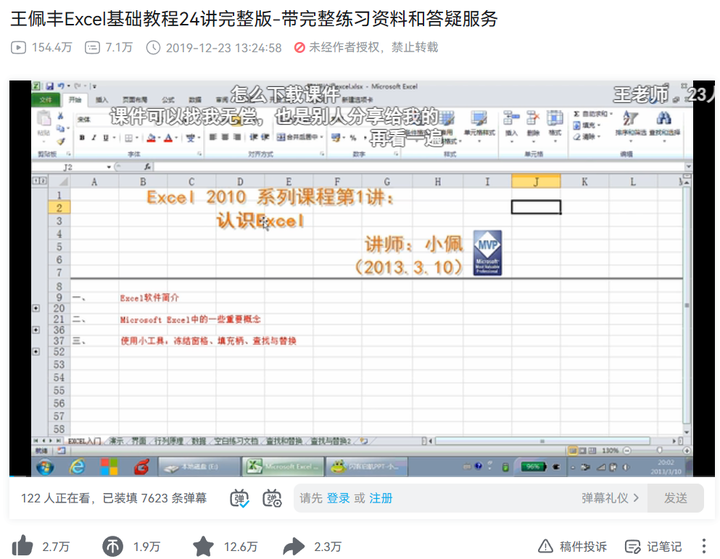
Task: Toggle Underline formatting in ribbon
Action: pos(106,137)
